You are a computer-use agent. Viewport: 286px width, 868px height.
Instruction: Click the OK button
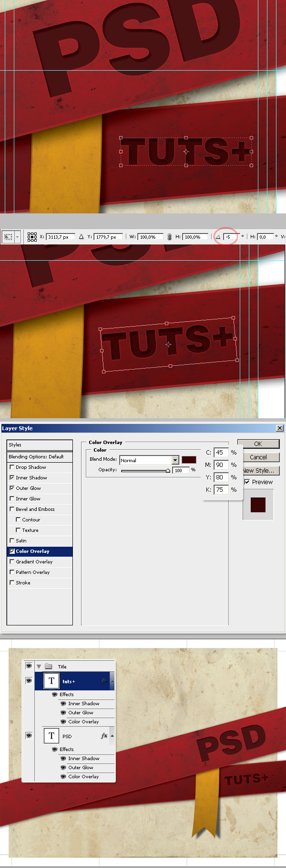click(x=258, y=444)
